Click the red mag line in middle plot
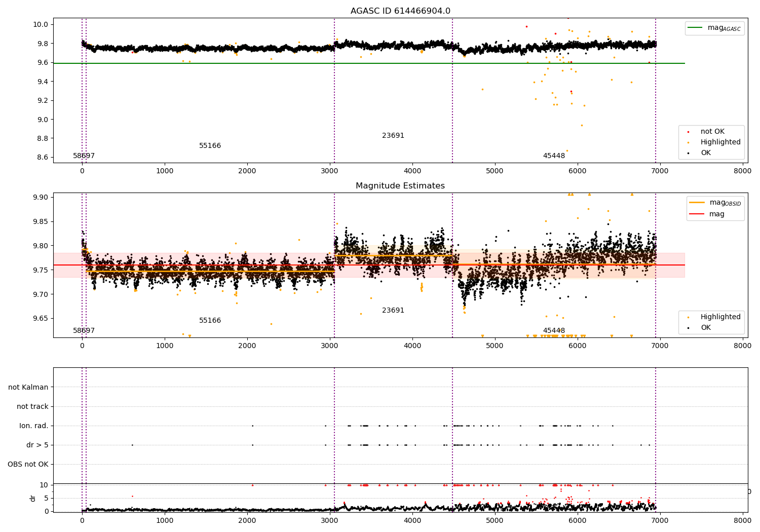The image size is (760, 532). (369, 265)
